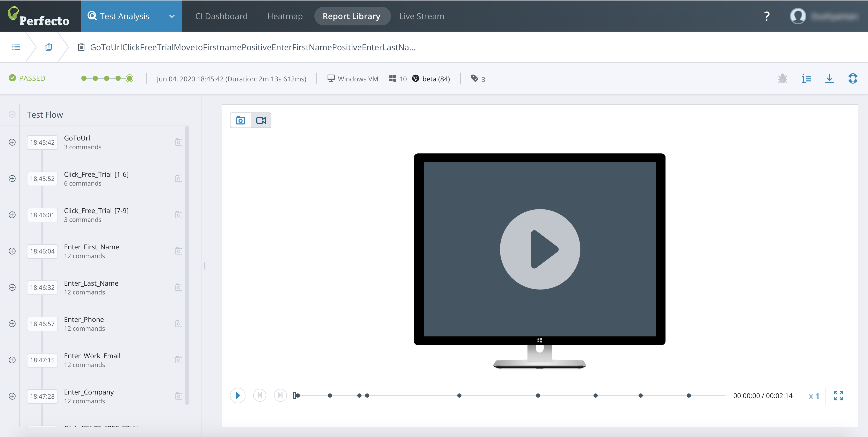Expand the Click_Free_Trial [7-9] step
This screenshot has height=437, width=868.
click(12, 215)
